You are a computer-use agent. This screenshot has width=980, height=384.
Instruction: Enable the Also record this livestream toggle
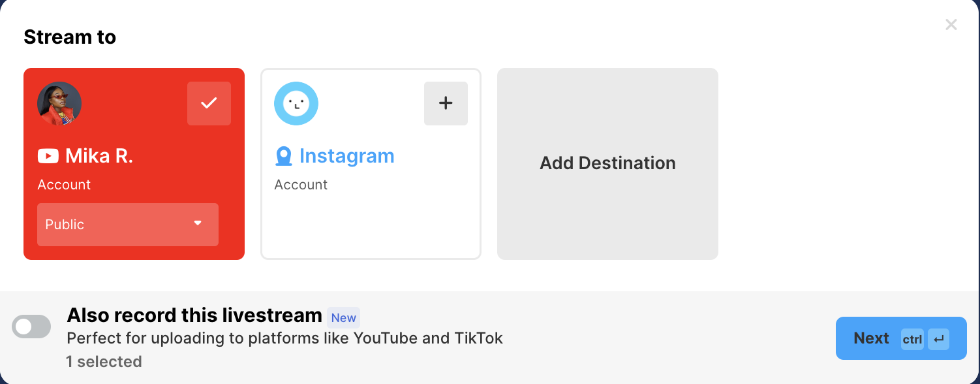click(31, 326)
